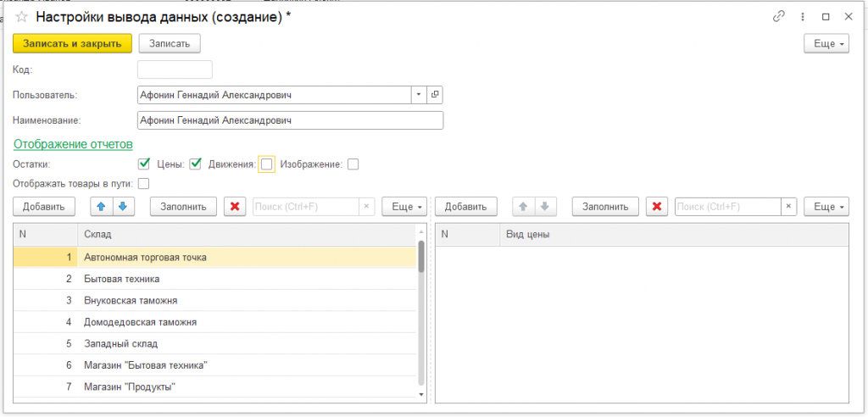Focus warehouse table search box
The height and width of the screenshot is (417, 868).
click(306, 207)
